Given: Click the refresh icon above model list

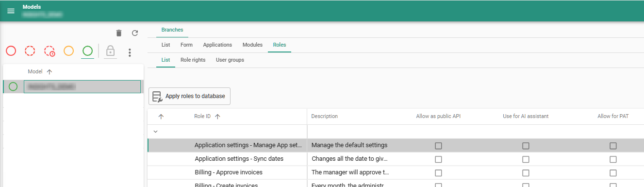Looking at the screenshot, I should (135, 33).
